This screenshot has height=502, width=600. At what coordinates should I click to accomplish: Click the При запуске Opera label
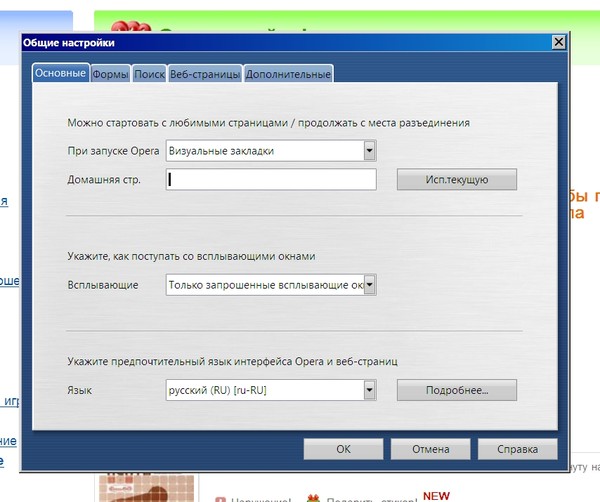click(113, 151)
